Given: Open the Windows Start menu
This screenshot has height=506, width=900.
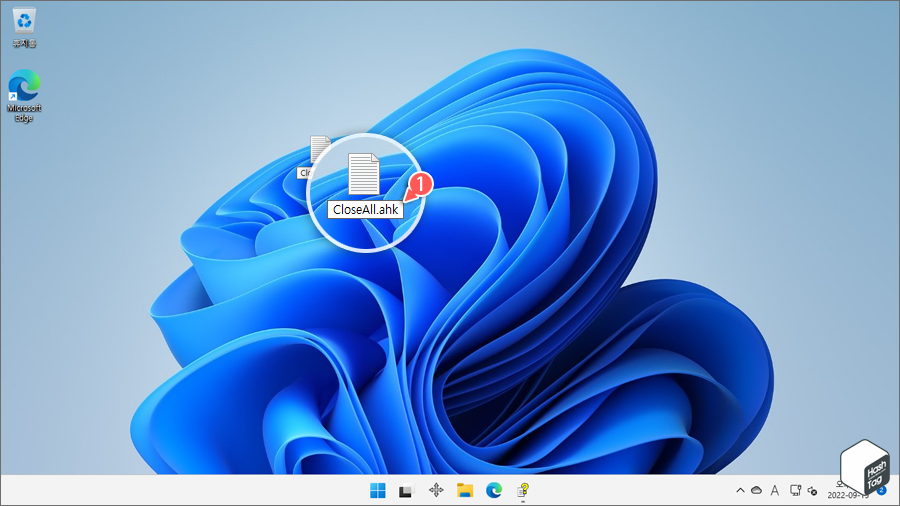Looking at the screenshot, I should point(378,491).
